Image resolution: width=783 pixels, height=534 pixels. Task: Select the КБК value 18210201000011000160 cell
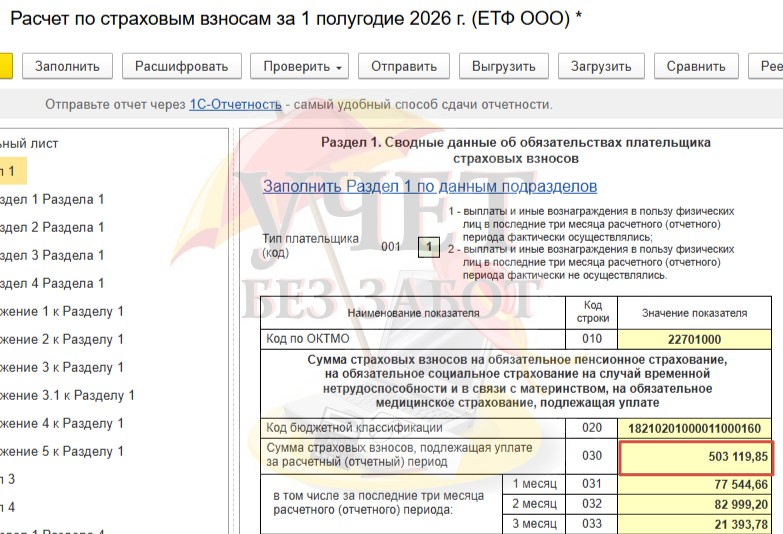[694, 428]
